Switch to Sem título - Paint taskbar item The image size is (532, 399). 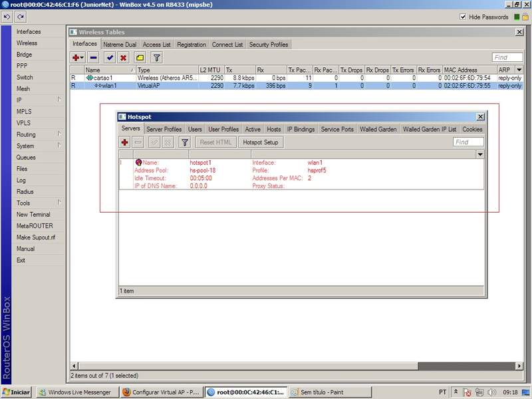(330, 392)
